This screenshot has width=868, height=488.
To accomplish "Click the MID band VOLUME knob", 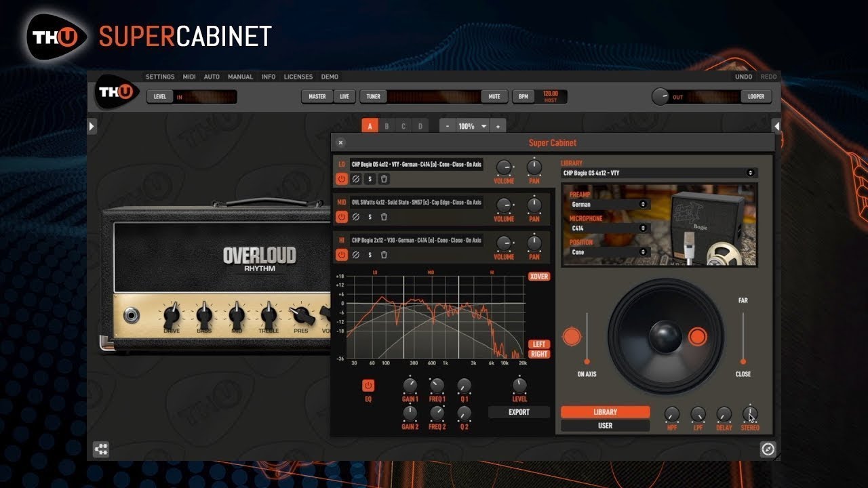I will click(x=504, y=205).
